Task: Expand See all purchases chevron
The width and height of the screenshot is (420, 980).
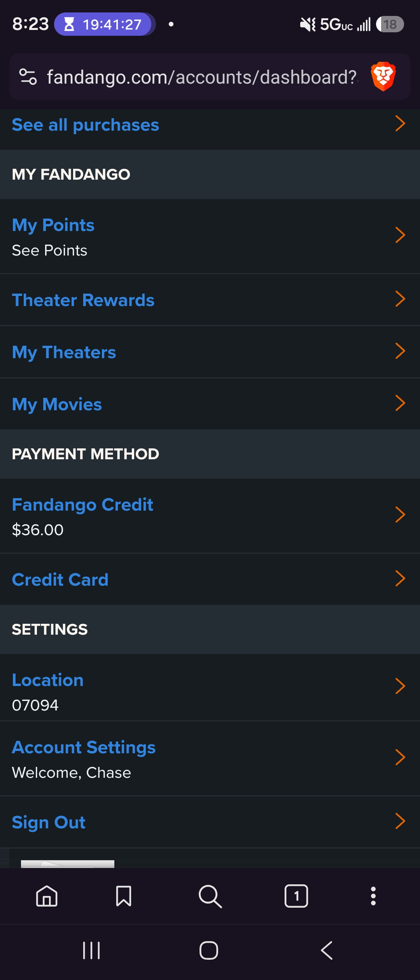Action: click(400, 124)
